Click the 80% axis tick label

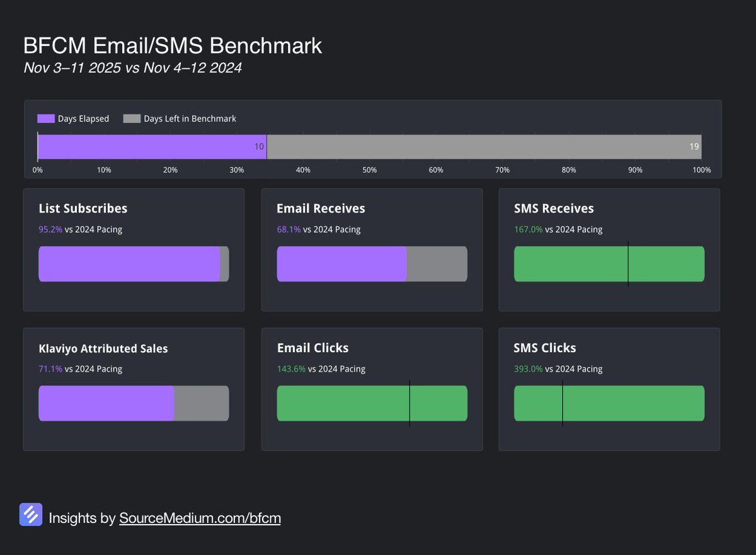569,170
